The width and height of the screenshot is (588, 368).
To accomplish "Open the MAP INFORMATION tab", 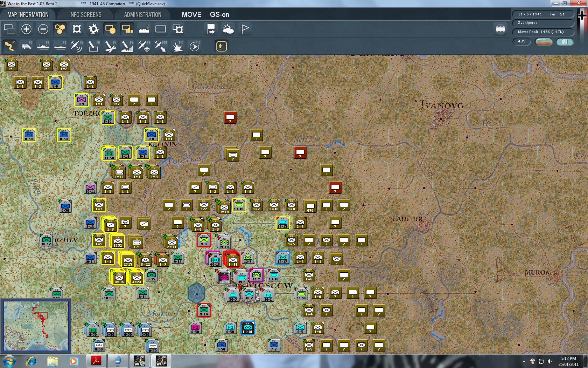I will (28, 15).
